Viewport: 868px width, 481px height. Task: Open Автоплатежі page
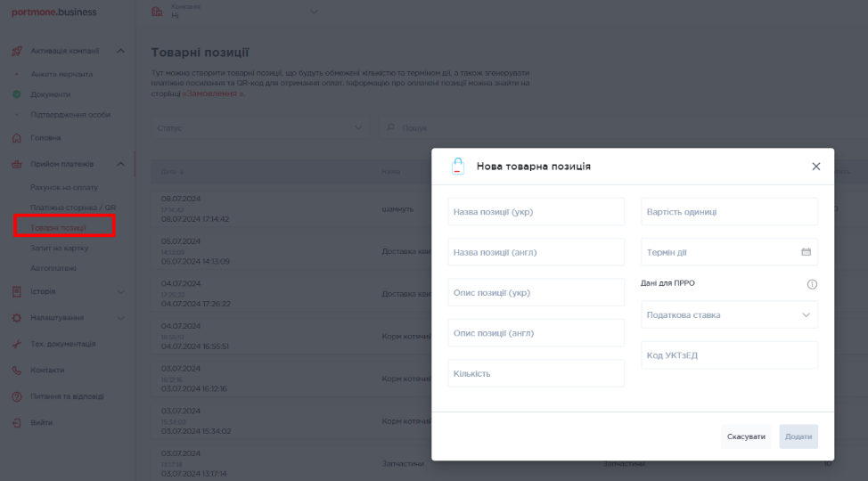pos(53,268)
